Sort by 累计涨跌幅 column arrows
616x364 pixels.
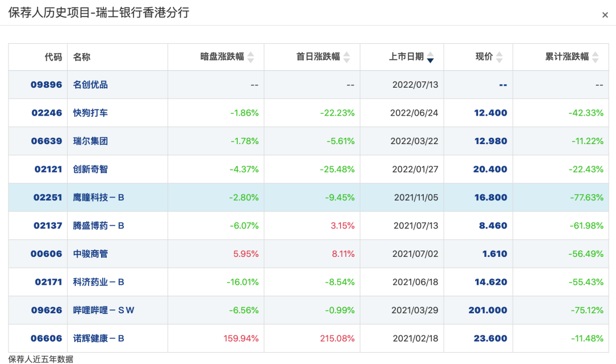pyautogui.click(x=595, y=58)
